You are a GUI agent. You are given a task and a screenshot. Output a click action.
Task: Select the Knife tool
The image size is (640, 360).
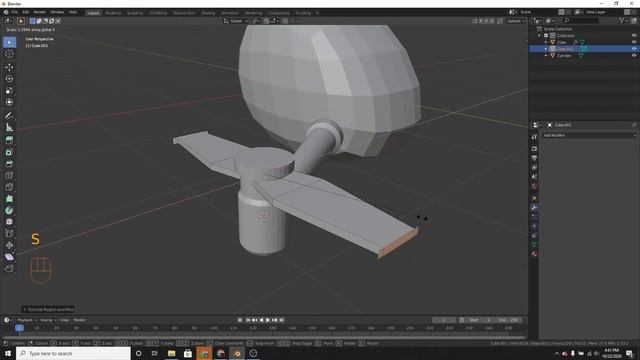pyautogui.click(x=9, y=187)
